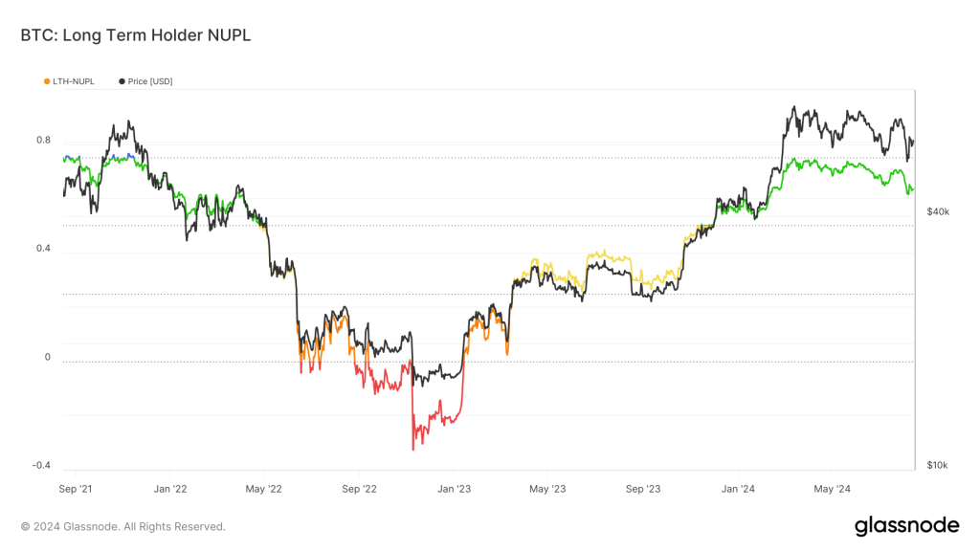Select the May '22 date label
980x551 pixels.
[262, 489]
